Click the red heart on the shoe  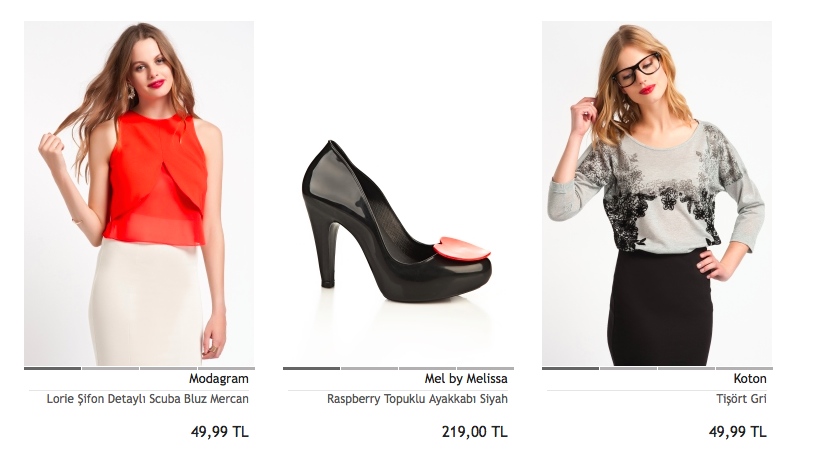point(462,248)
